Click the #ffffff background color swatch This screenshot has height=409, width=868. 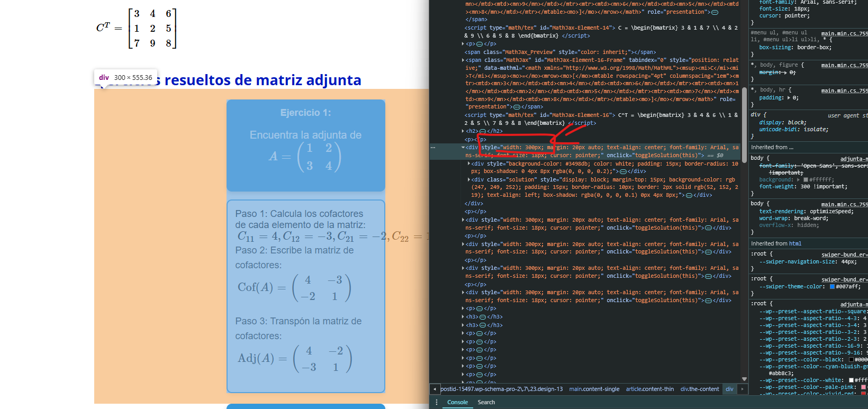806,180
